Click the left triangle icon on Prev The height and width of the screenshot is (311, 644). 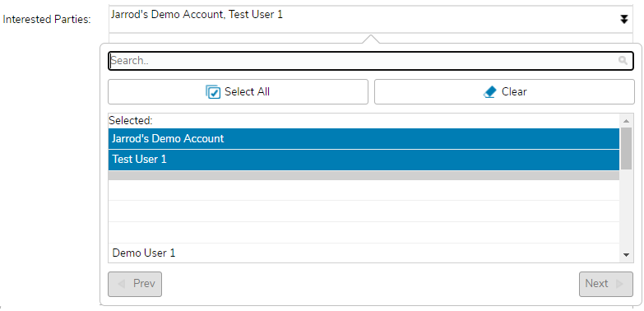pyautogui.click(x=121, y=284)
